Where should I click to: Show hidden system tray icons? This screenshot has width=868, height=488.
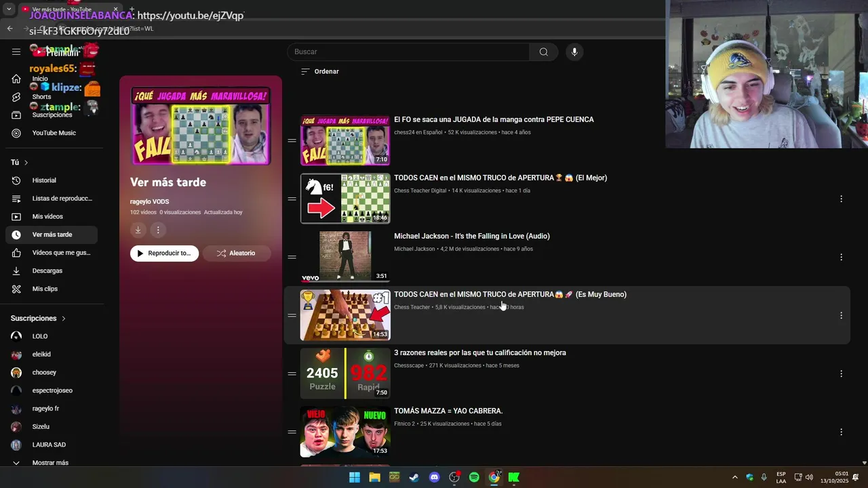pyautogui.click(x=734, y=477)
